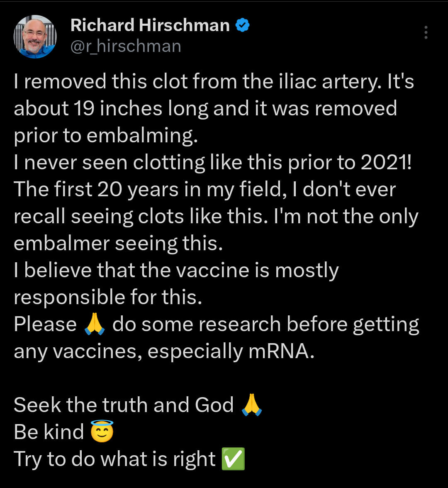Viewport: 448px width, 488px height.
Task: Click the praying hands emoji after "Please"
Action: click(x=95, y=325)
